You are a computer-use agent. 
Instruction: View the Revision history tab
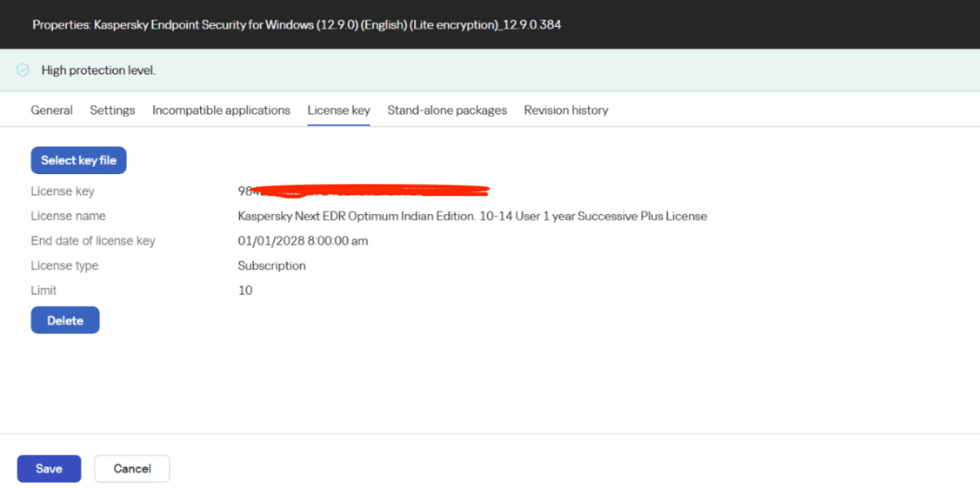click(x=566, y=110)
